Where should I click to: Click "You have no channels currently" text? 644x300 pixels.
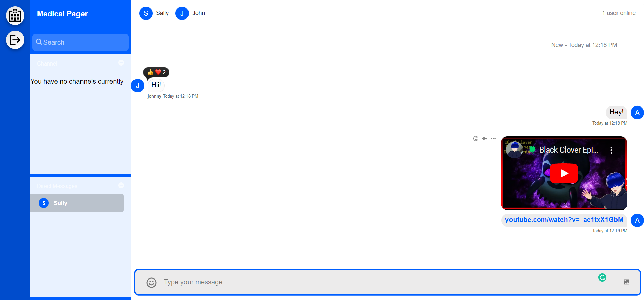(x=77, y=81)
